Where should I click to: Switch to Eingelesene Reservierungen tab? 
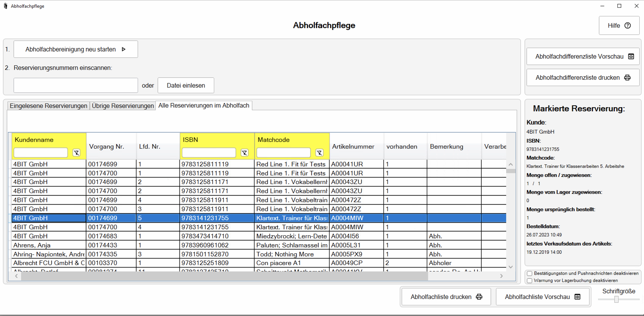point(49,106)
